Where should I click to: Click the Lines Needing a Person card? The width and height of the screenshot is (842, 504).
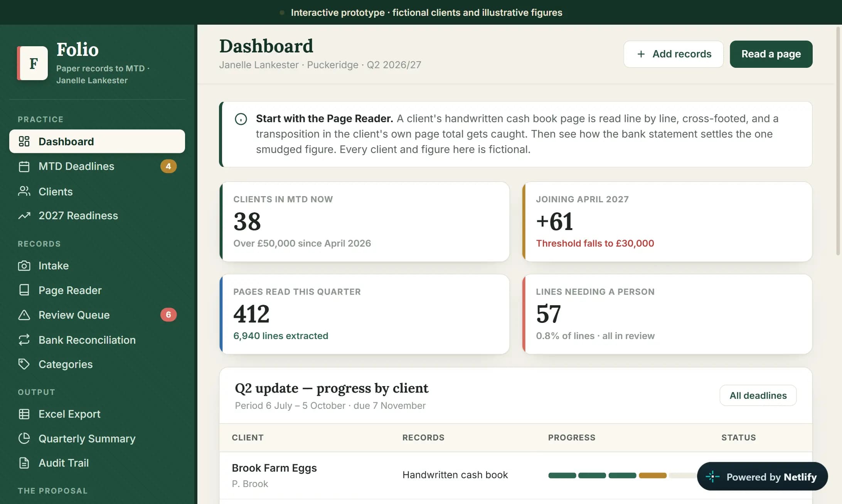667,314
